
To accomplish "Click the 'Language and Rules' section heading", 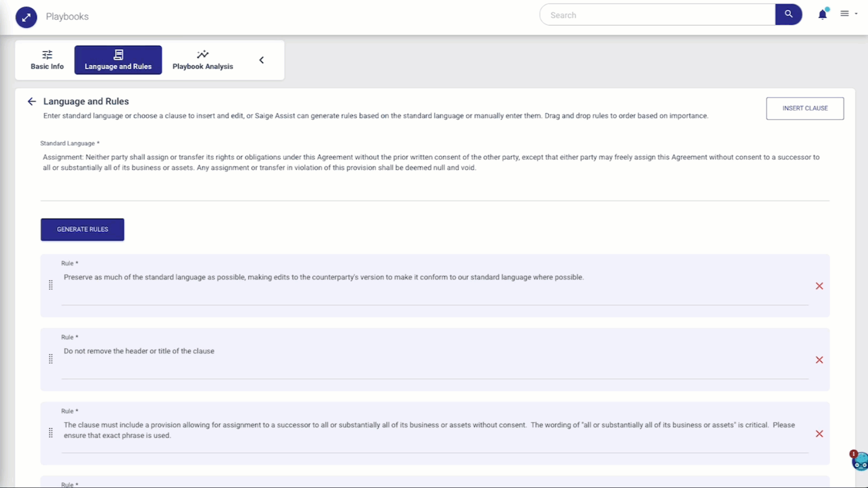I will pyautogui.click(x=86, y=101).
